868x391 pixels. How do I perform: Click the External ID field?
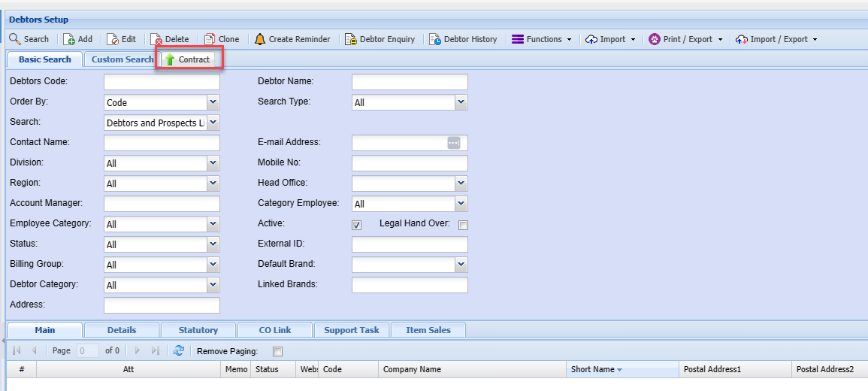tap(410, 244)
